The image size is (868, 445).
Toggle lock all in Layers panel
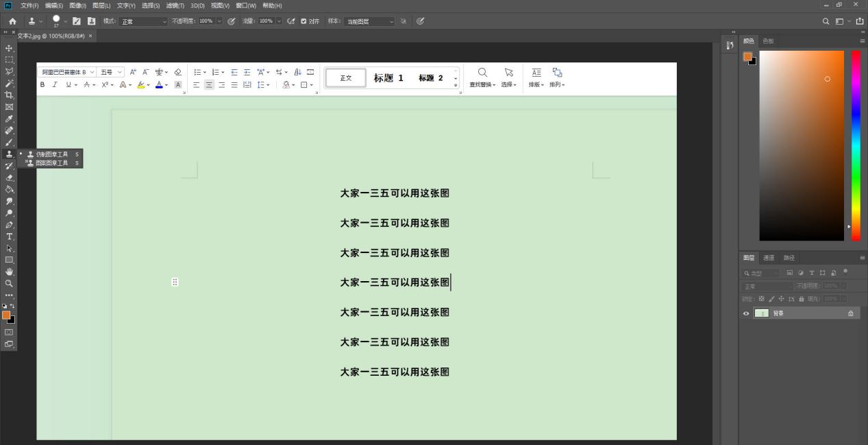tap(802, 299)
